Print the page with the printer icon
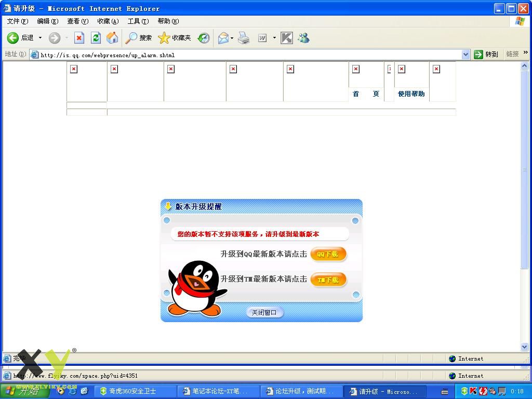Image resolution: width=532 pixels, height=399 pixels. pyautogui.click(x=244, y=37)
